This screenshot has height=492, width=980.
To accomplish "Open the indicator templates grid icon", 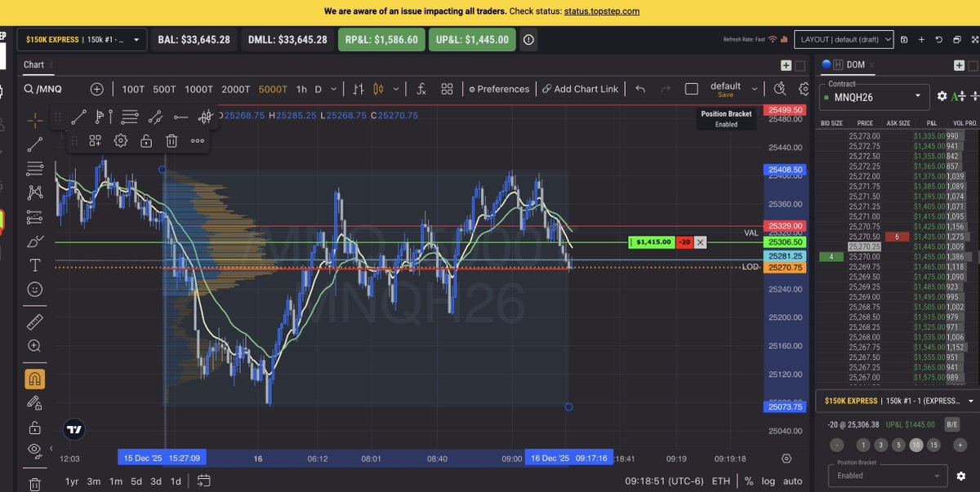I will coord(447,89).
